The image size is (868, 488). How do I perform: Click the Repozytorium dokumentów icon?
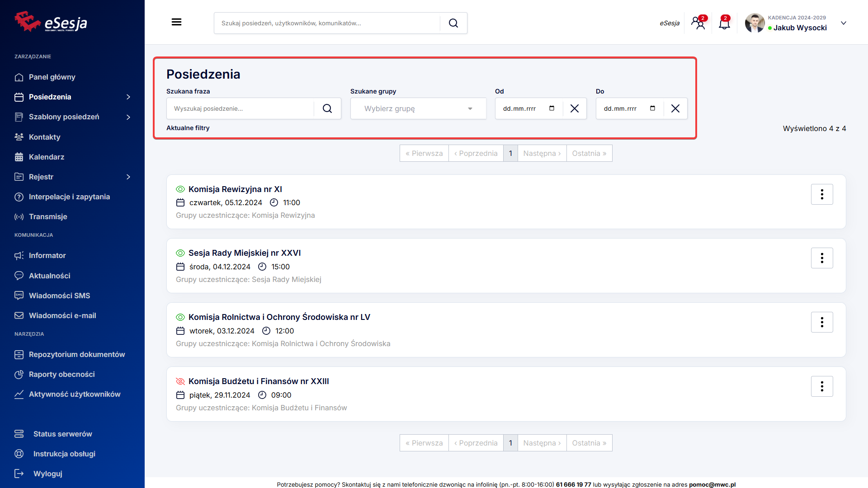pyautogui.click(x=19, y=355)
